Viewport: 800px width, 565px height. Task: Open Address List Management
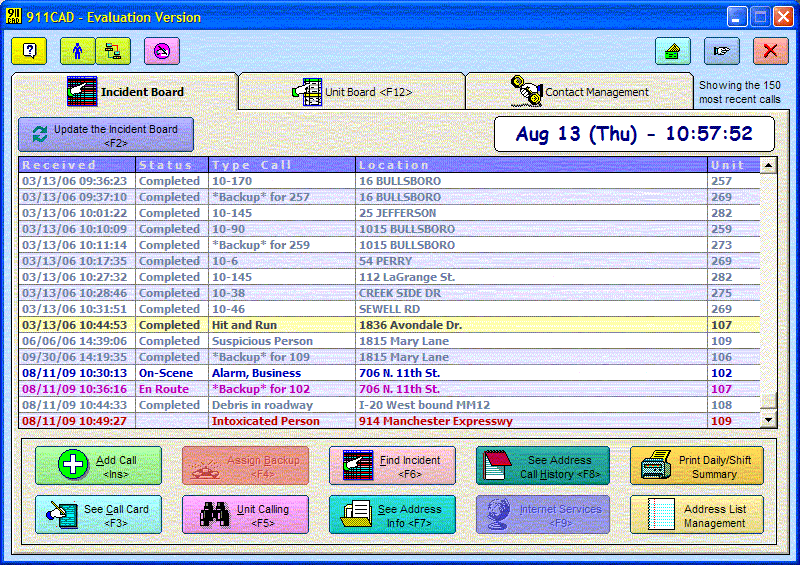click(x=696, y=515)
